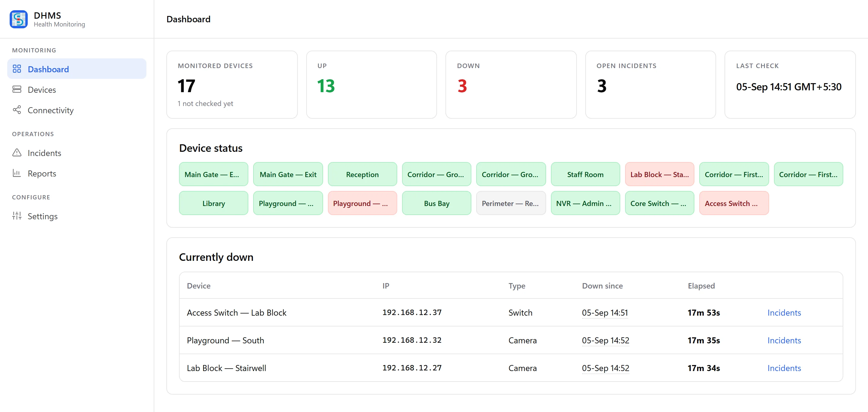Select the Main Gate — Exit status tile
868x412 pixels.
[288, 174]
